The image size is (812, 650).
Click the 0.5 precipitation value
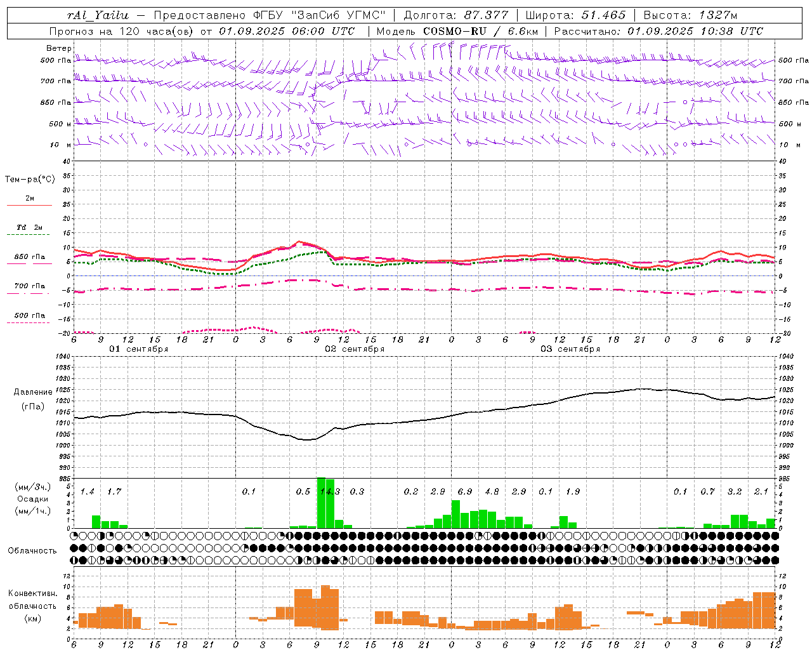click(303, 492)
